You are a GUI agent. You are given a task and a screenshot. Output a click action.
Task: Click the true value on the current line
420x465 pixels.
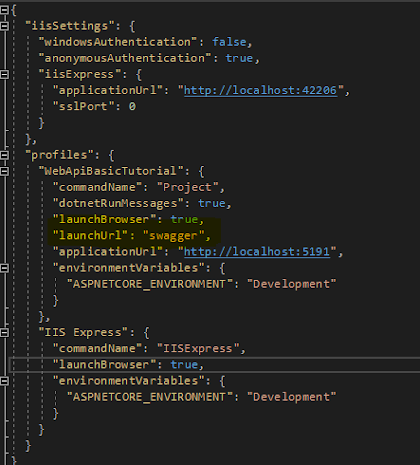point(184,365)
